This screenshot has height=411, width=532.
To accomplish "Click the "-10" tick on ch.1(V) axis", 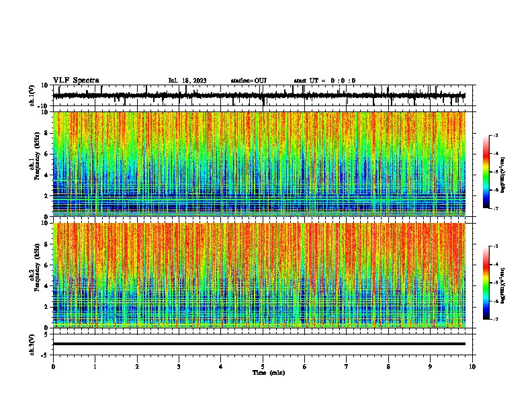I will (x=44, y=106).
